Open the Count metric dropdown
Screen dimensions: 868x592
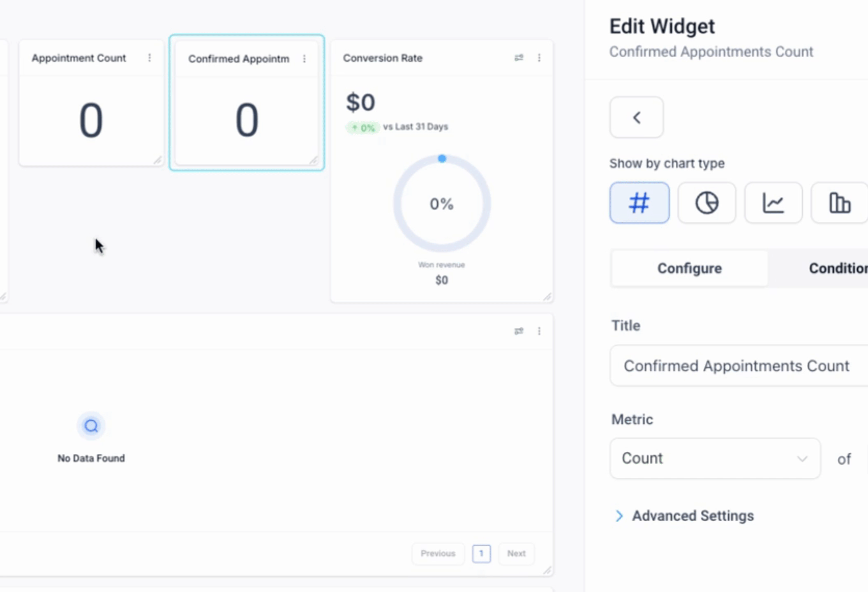[x=715, y=458]
